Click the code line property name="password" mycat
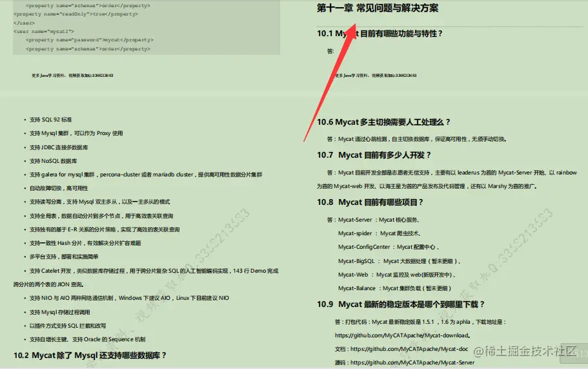This screenshot has width=588, height=369. click(x=90, y=40)
